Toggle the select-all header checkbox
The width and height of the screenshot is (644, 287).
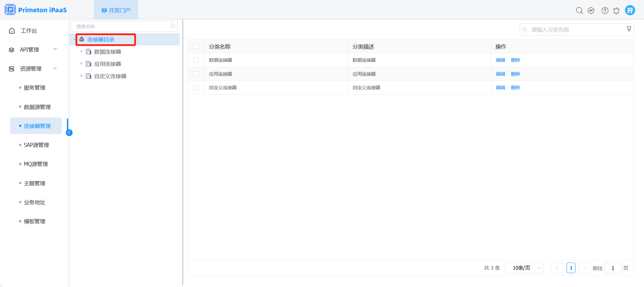point(196,47)
